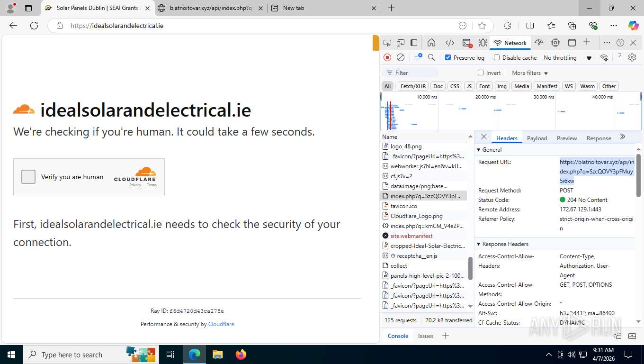Toggle device emulation icon in DevTools
Screen dimensions: 644x364
coord(401,43)
